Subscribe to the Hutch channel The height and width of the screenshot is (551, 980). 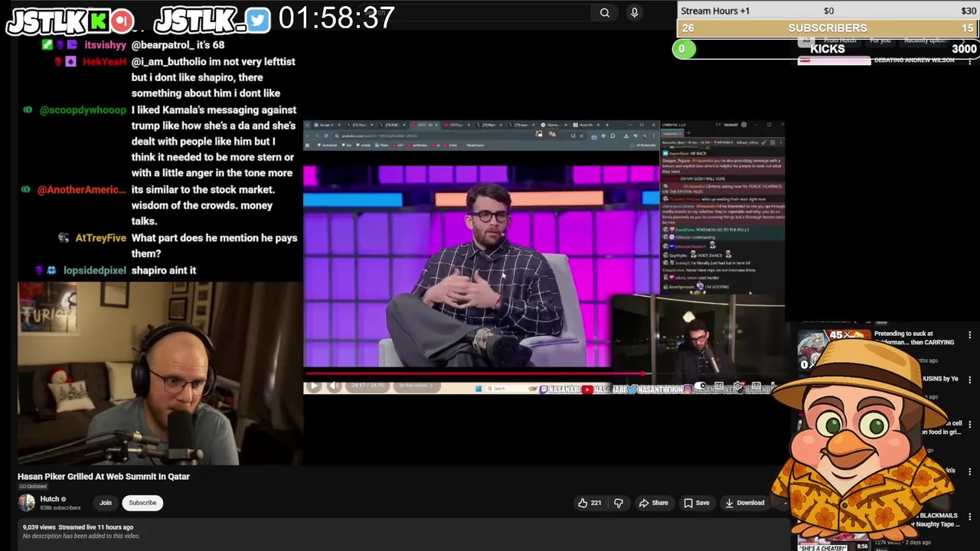[142, 503]
